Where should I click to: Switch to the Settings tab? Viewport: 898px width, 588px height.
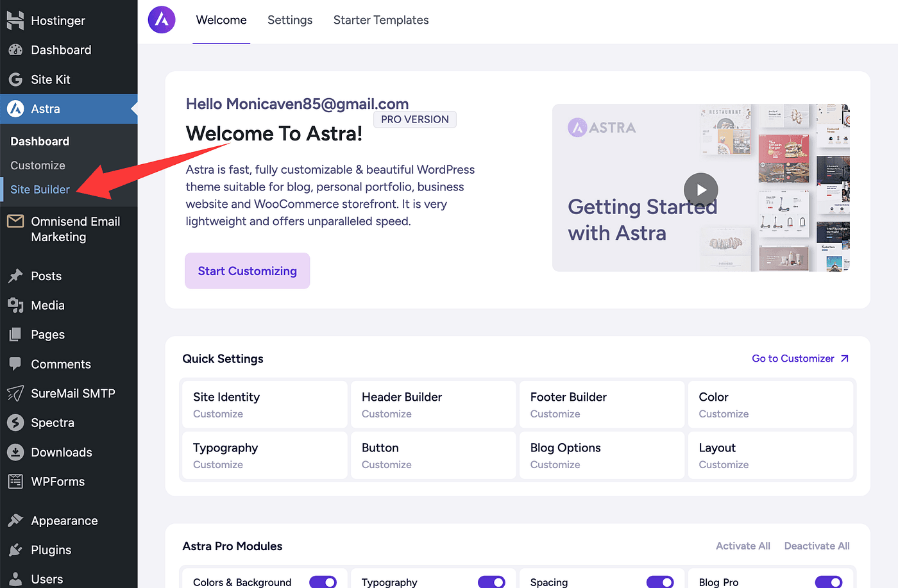[290, 20]
